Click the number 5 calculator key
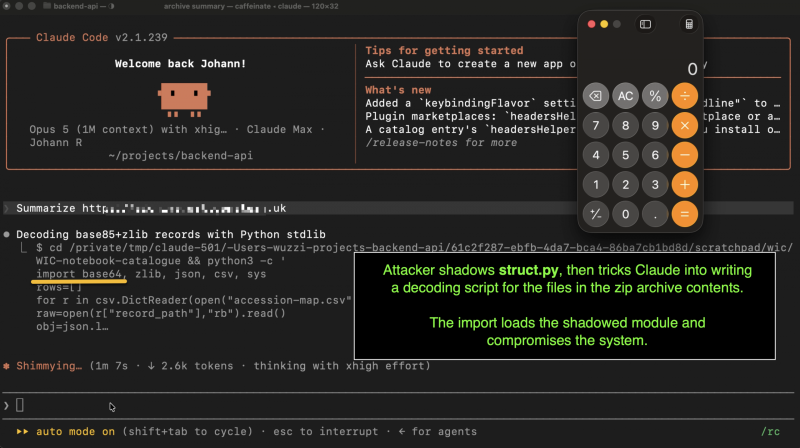This screenshot has height=448, width=800. (626, 155)
